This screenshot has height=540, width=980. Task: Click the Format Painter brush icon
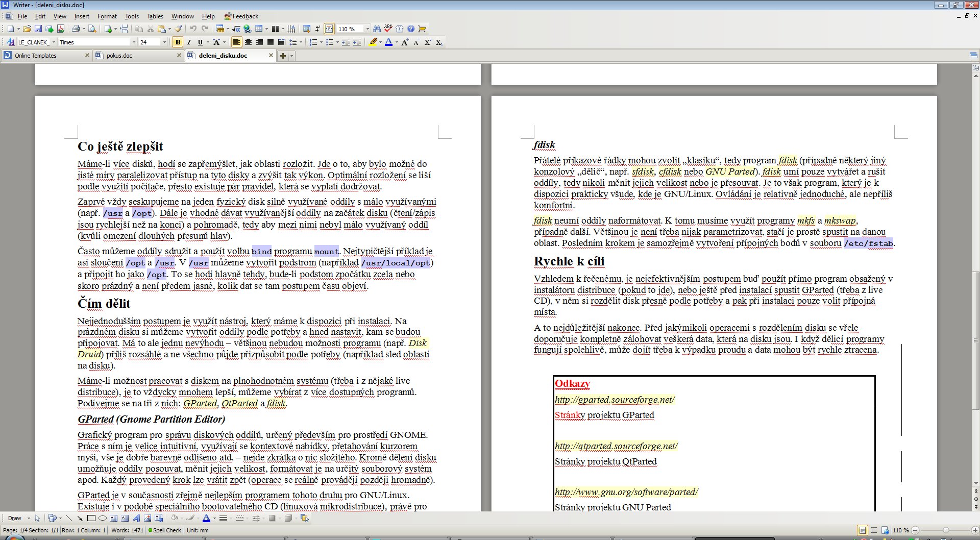pyautogui.click(x=179, y=29)
